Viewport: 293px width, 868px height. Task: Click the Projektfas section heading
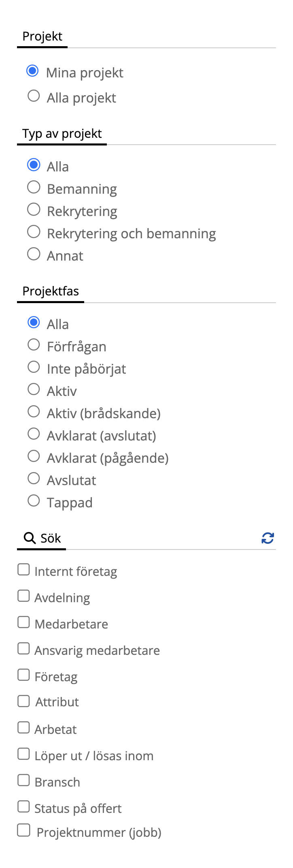point(51,291)
